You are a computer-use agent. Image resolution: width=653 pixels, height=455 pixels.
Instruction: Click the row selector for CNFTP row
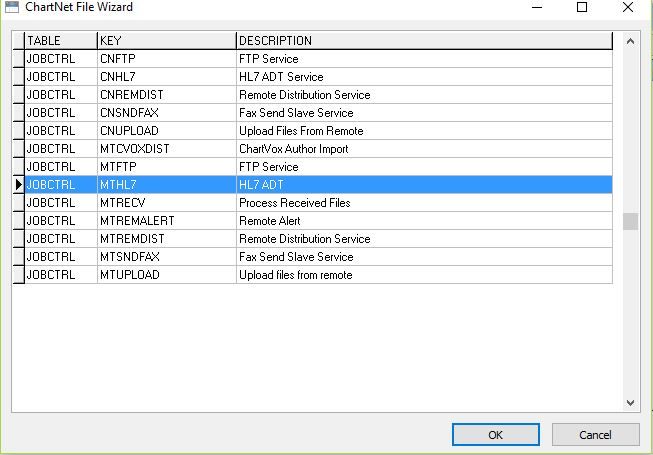[18, 59]
